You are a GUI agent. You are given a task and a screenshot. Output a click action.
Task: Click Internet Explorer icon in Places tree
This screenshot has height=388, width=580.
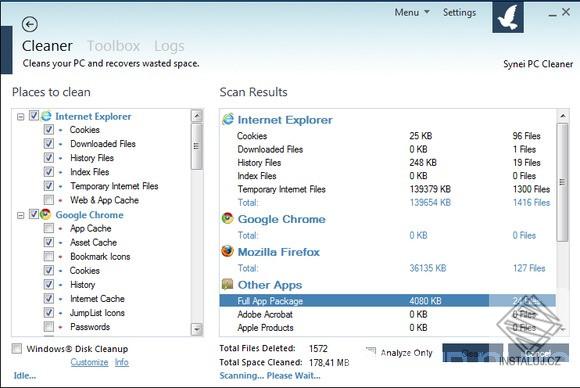tap(46, 116)
